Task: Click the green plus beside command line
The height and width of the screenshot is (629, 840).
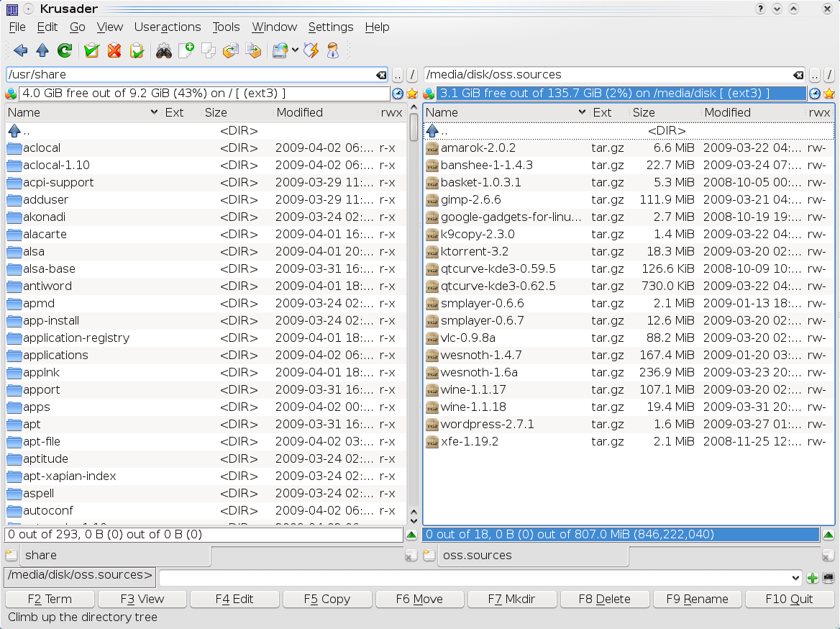Action: [x=813, y=577]
